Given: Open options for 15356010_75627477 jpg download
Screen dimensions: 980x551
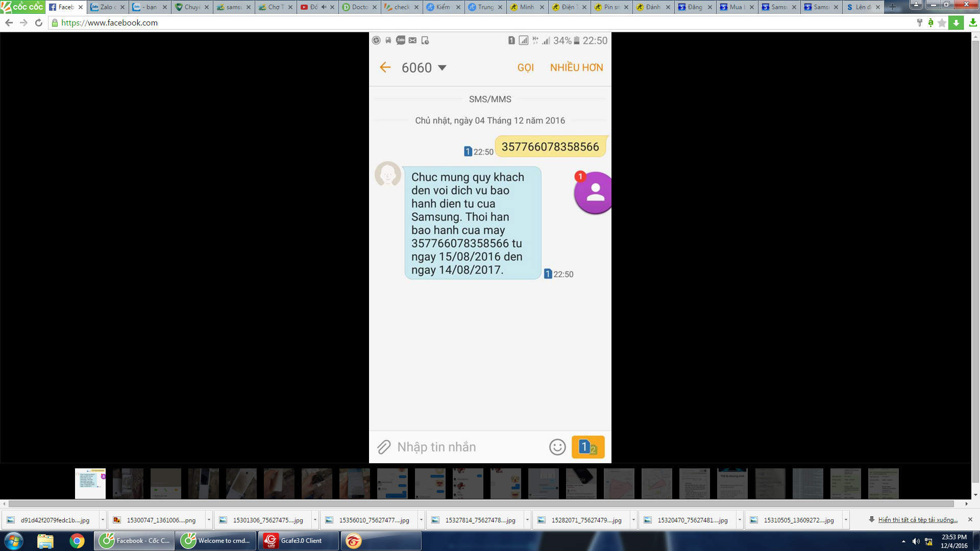Looking at the screenshot, I should (x=421, y=520).
